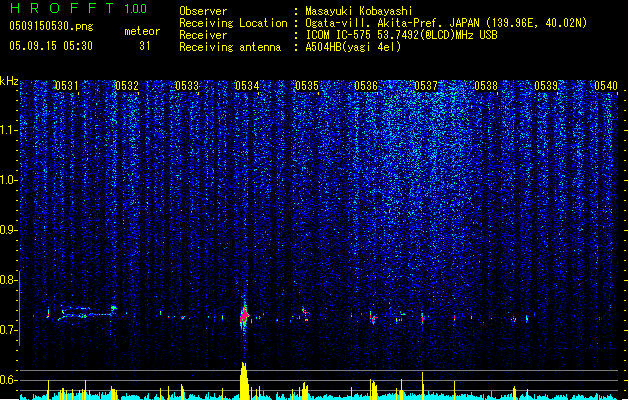Click the strong magenta meteor echo at 0534
Screen dimensions: 629x400
click(244, 316)
